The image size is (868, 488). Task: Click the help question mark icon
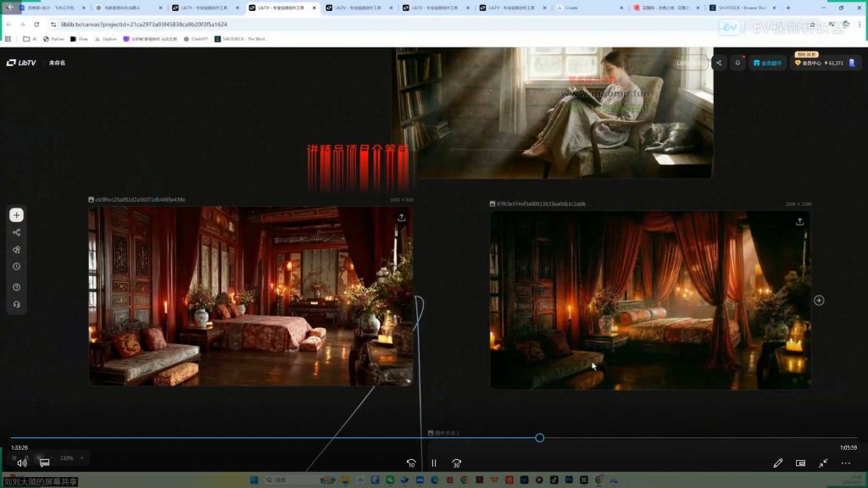click(x=16, y=287)
